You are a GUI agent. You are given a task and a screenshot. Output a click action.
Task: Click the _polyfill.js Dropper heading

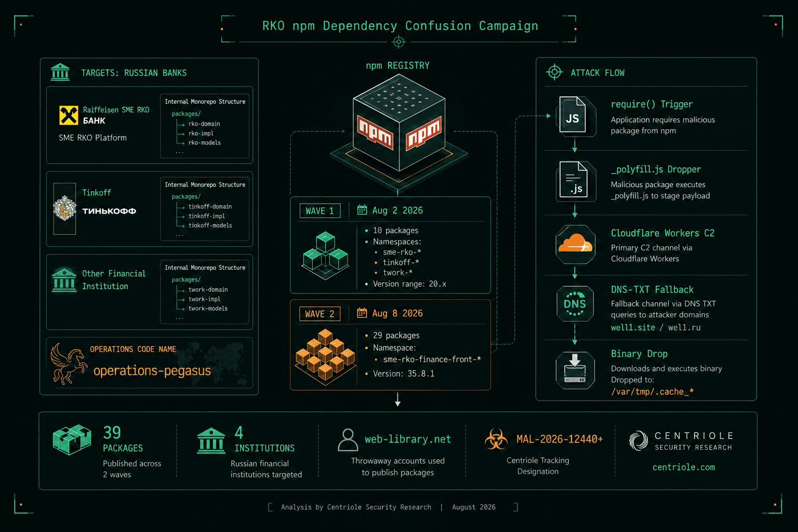(x=656, y=169)
